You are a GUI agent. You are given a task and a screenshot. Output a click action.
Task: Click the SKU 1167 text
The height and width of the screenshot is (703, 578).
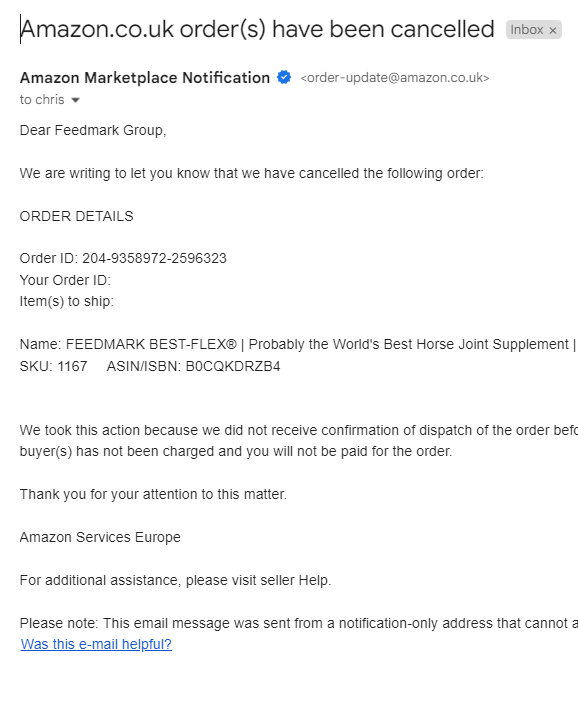tap(53, 366)
